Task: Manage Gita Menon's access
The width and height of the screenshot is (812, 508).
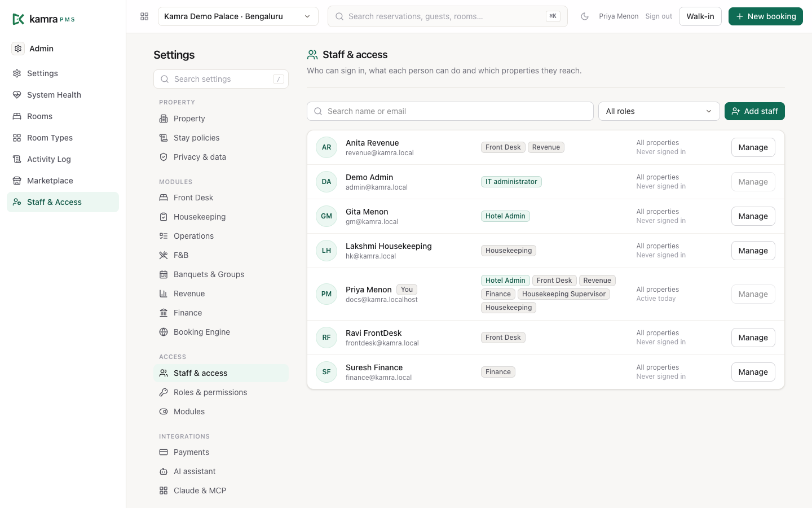Action: pos(753,216)
